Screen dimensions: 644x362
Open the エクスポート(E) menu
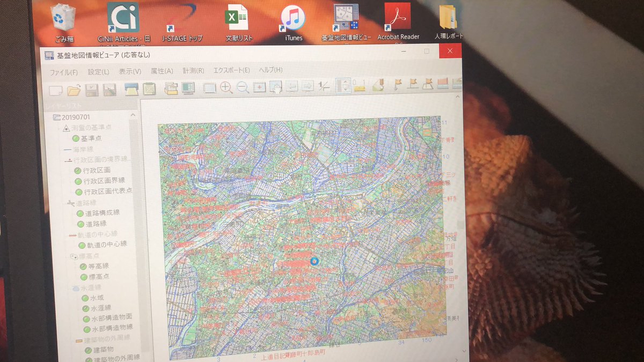click(232, 70)
